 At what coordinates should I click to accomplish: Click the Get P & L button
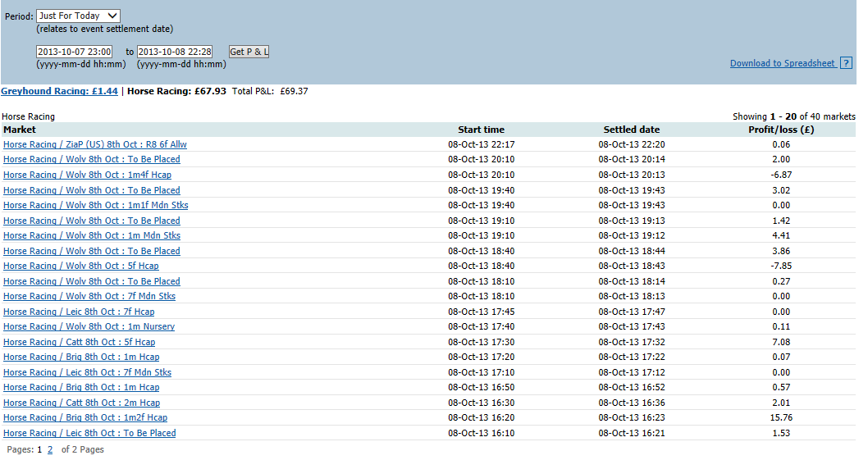pyautogui.click(x=249, y=52)
